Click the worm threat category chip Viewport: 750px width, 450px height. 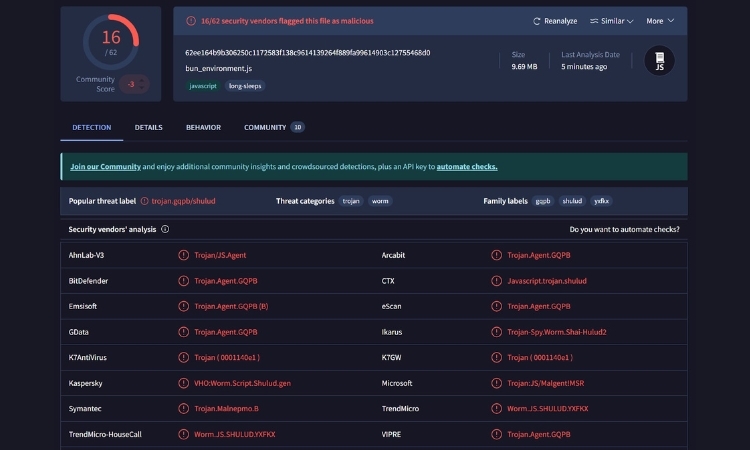[380, 201]
